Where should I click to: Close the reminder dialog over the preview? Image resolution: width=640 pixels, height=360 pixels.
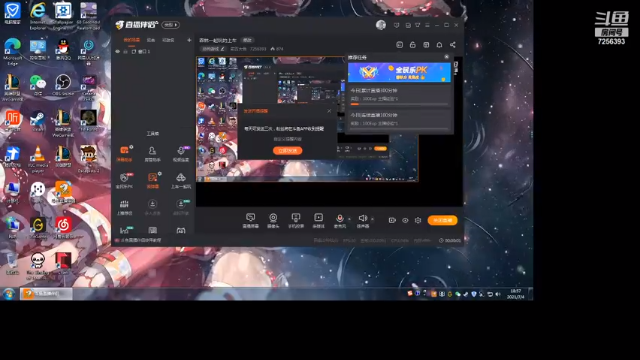coord(329,111)
